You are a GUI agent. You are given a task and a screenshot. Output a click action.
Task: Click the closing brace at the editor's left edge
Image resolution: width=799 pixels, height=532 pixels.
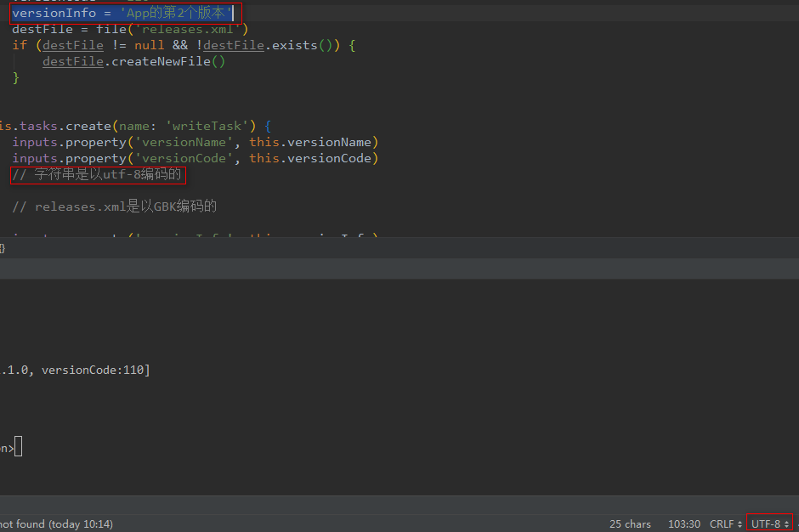[x=3, y=247]
